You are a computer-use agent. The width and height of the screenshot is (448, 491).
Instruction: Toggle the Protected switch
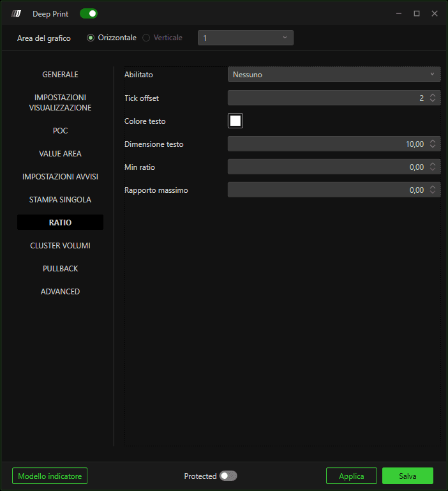228,476
